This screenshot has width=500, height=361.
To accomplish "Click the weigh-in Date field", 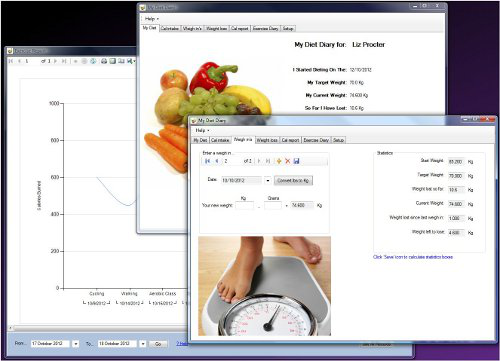I will 242,180.
